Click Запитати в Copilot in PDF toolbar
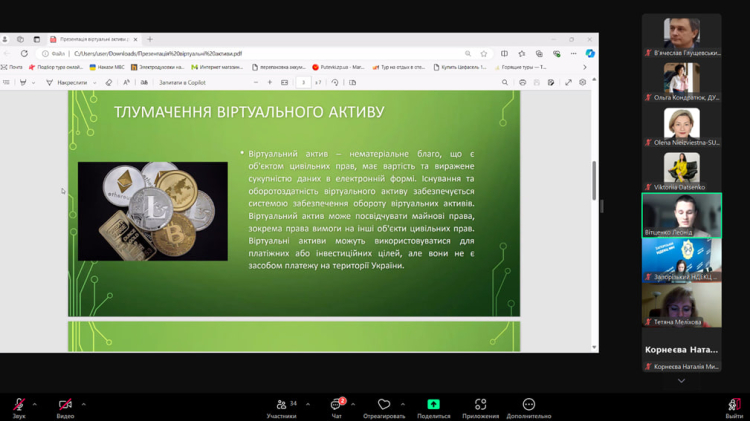750x421 pixels. tap(182, 82)
